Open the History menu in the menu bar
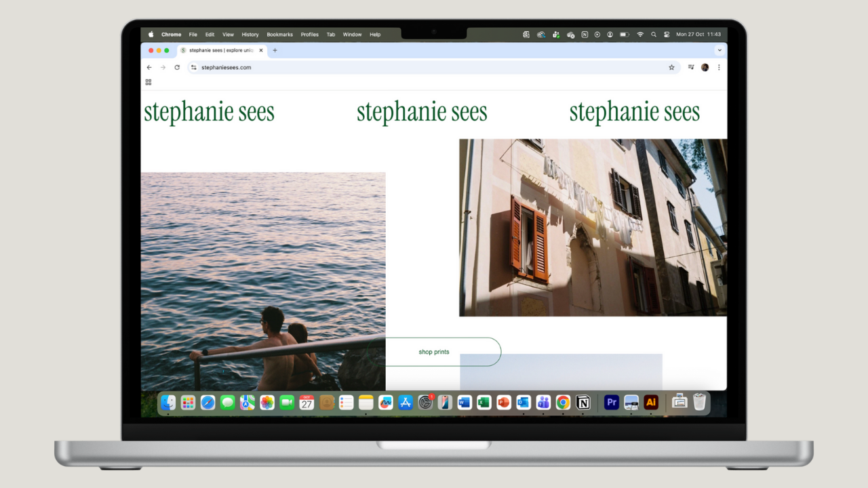This screenshot has width=868, height=488. click(x=250, y=34)
